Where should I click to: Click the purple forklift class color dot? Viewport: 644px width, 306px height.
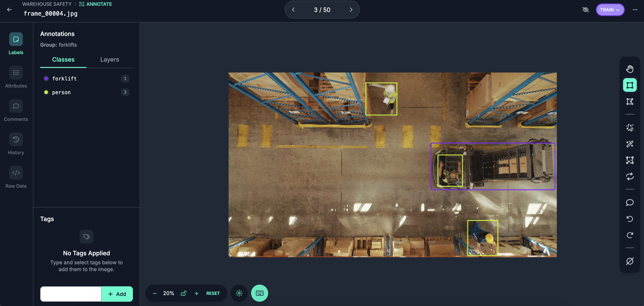click(46, 79)
